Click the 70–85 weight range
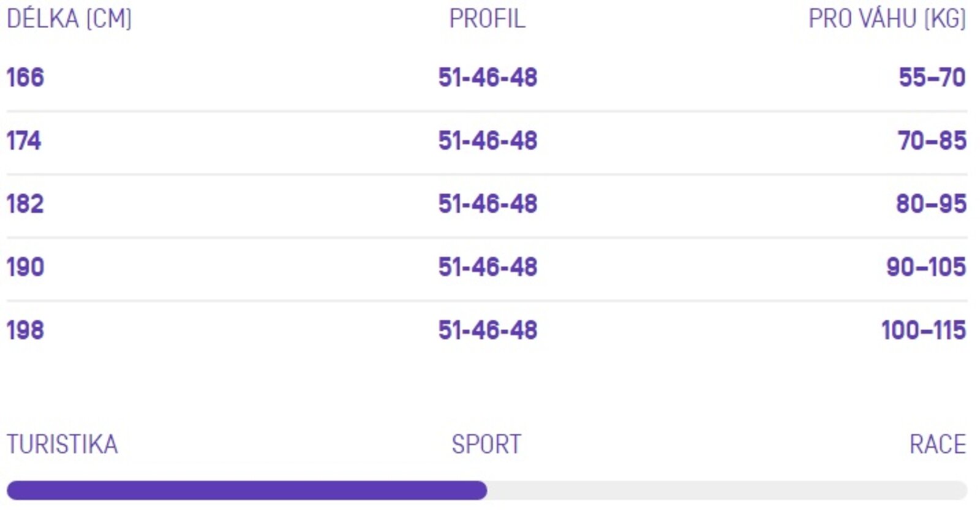The width and height of the screenshot is (980, 511). coord(932,141)
